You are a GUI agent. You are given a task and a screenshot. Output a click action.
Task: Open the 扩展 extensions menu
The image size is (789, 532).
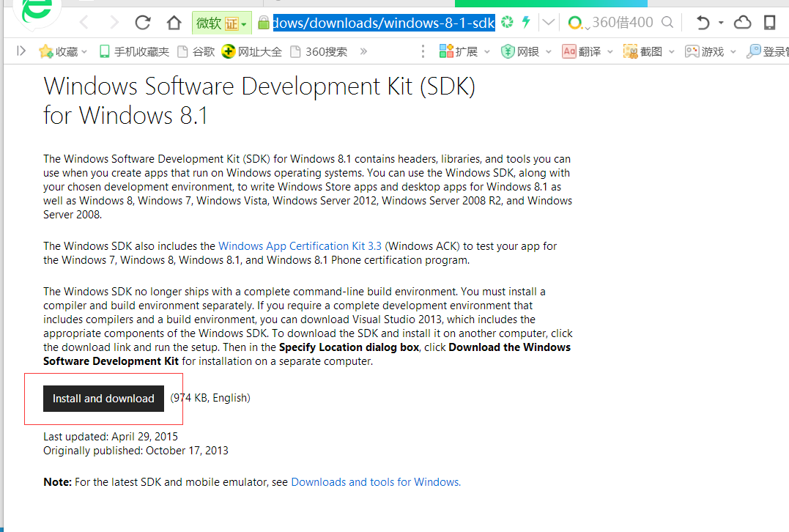click(459, 51)
